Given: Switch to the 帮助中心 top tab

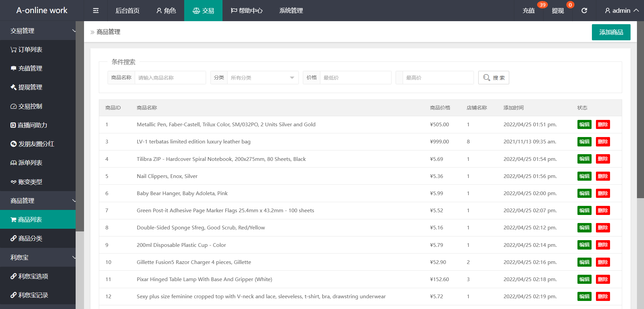Looking at the screenshot, I should [247, 11].
